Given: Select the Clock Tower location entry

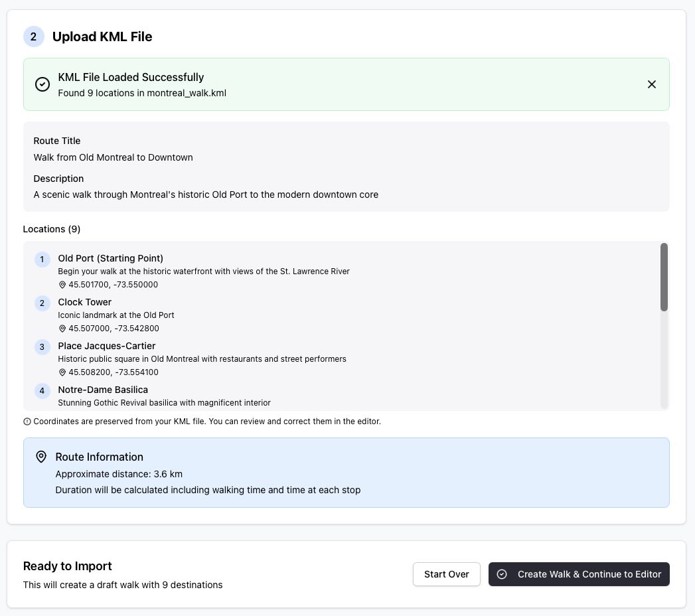Looking at the screenshot, I should [84, 302].
